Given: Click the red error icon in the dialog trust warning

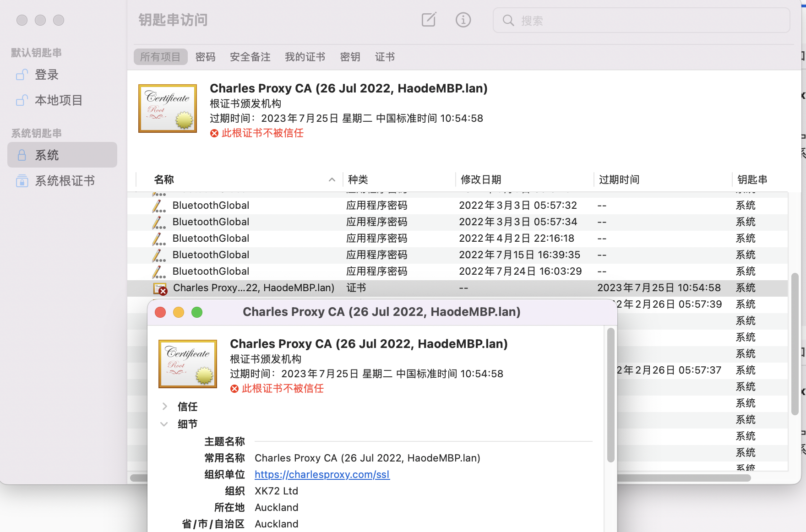Looking at the screenshot, I should [234, 389].
